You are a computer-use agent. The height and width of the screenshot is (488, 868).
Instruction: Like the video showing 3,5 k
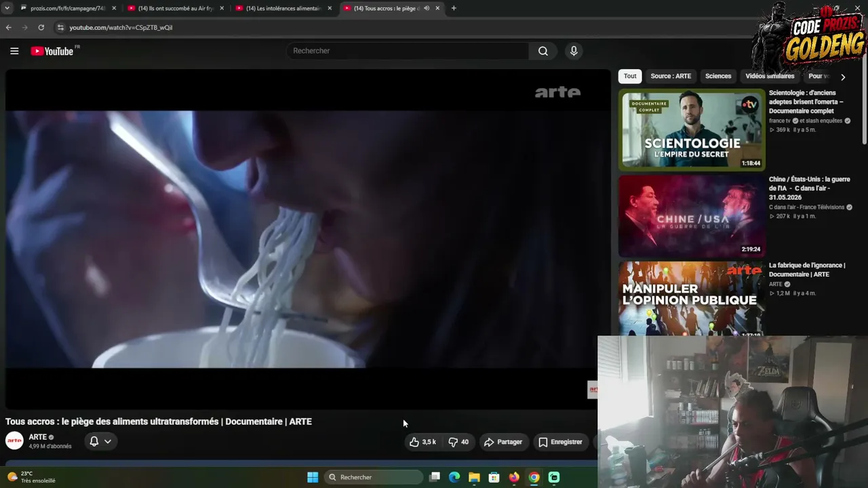tap(422, 442)
